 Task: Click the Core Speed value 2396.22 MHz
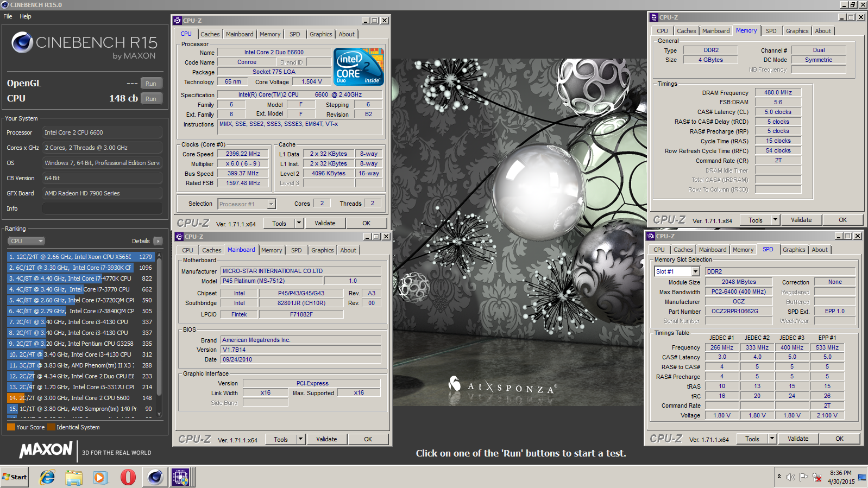pyautogui.click(x=243, y=154)
